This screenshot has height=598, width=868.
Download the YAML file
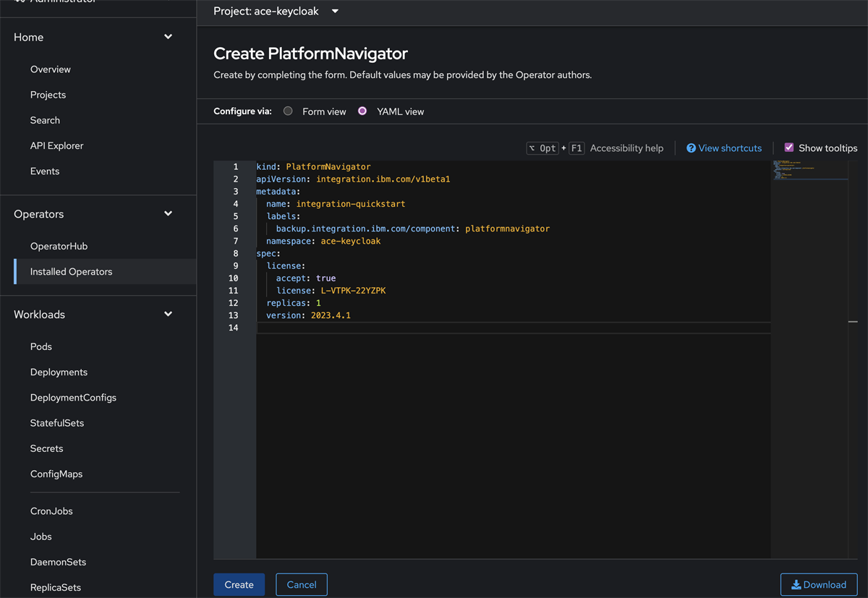click(x=819, y=585)
